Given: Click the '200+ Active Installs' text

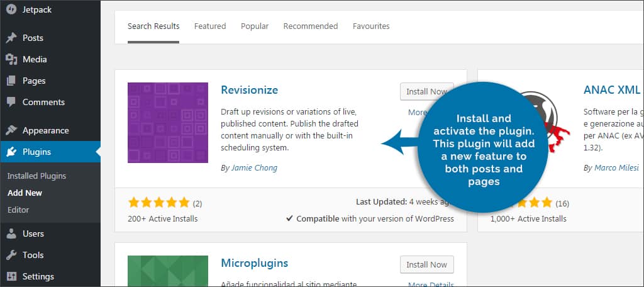Looking at the screenshot, I should click(x=163, y=219).
